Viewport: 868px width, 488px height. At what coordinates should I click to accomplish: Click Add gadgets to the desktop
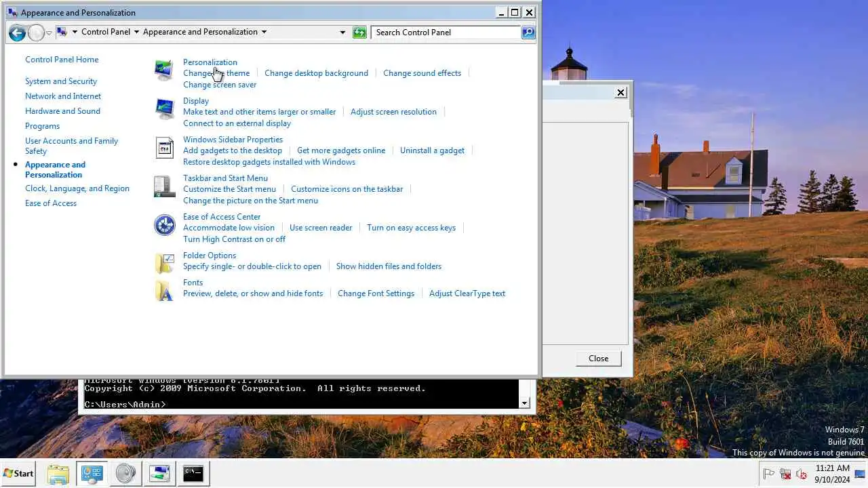pyautogui.click(x=233, y=150)
